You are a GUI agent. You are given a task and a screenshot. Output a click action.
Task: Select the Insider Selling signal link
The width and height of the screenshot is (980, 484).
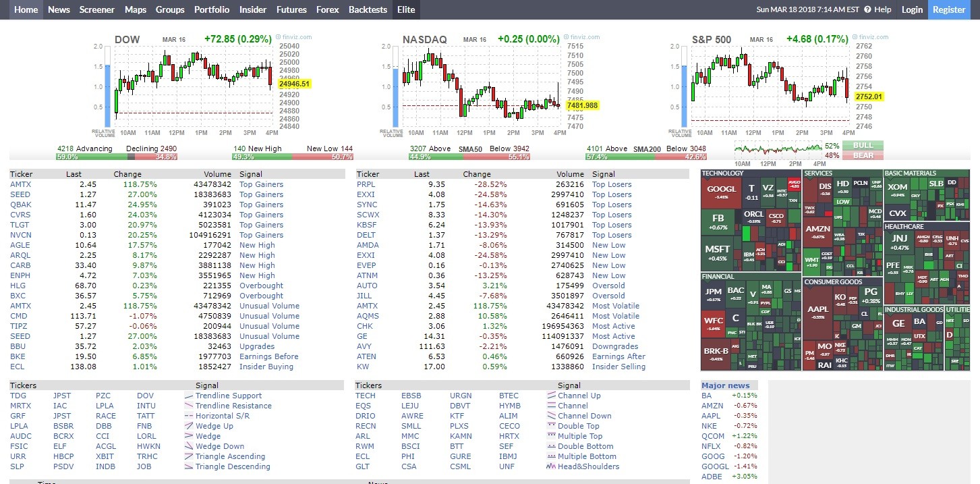618,367
